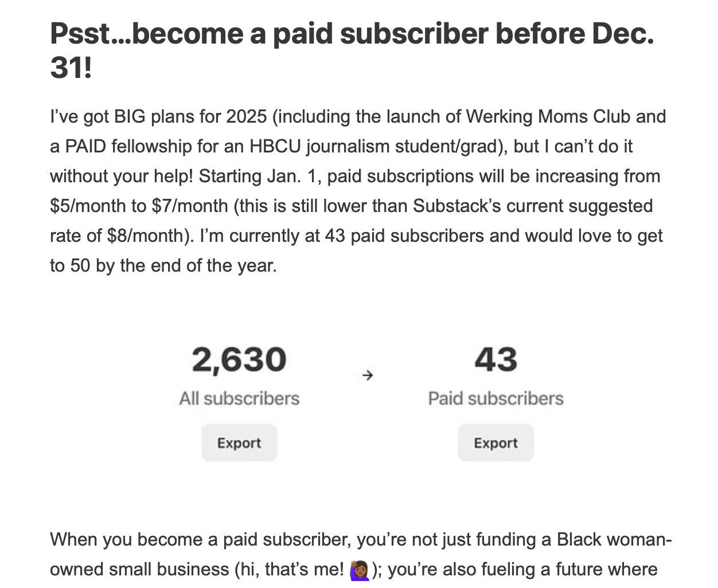Click the '$5/month' price text
The image size is (718, 588).
click(x=88, y=206)
